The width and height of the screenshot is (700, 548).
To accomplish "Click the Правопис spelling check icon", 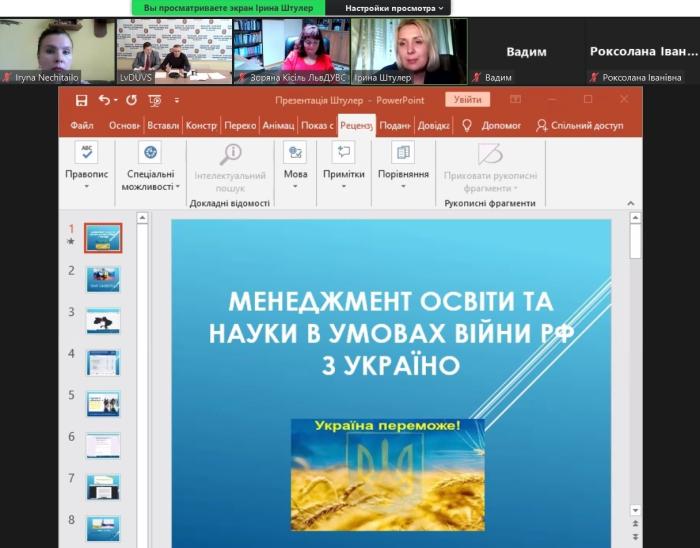I will click(86, 152).
